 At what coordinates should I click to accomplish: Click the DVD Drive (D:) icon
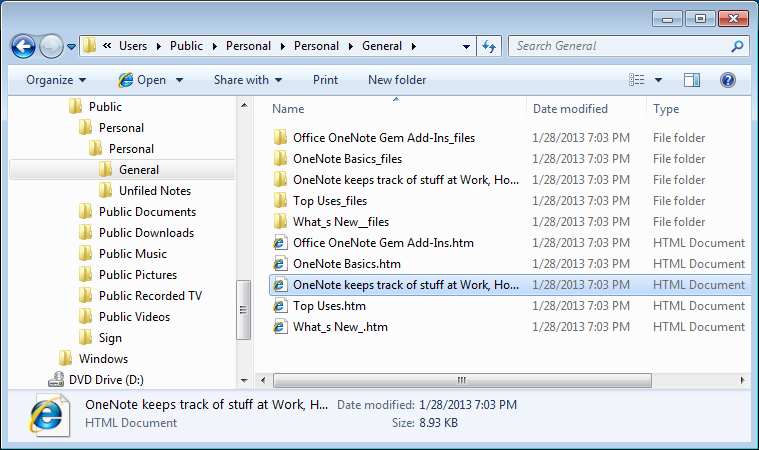(56, 379)
